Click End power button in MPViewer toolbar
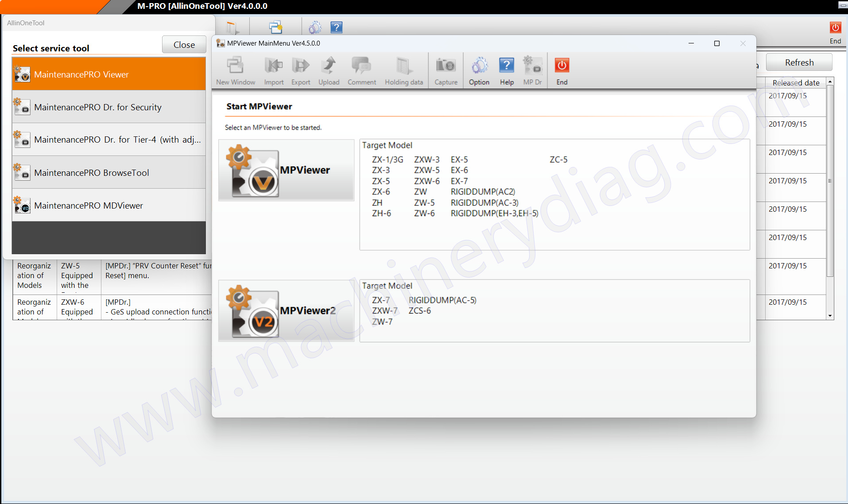 [x=562, y=71]
